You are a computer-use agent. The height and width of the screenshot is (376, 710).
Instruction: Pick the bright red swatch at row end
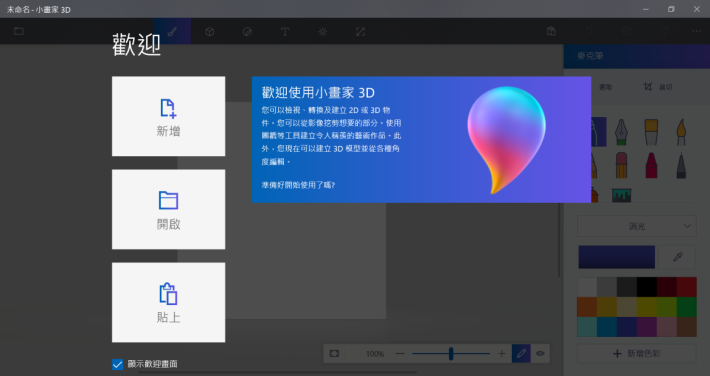(686, 287)
